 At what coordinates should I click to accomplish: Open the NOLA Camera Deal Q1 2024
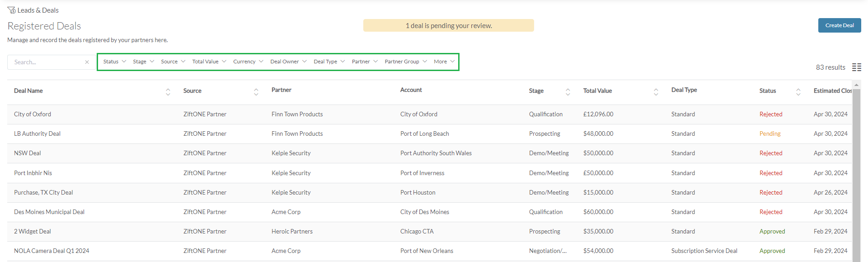coord(52,251)
